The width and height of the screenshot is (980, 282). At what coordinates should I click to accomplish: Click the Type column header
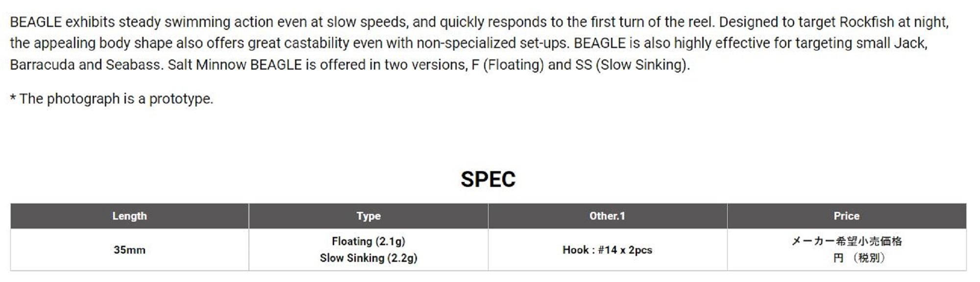(368, 216)
